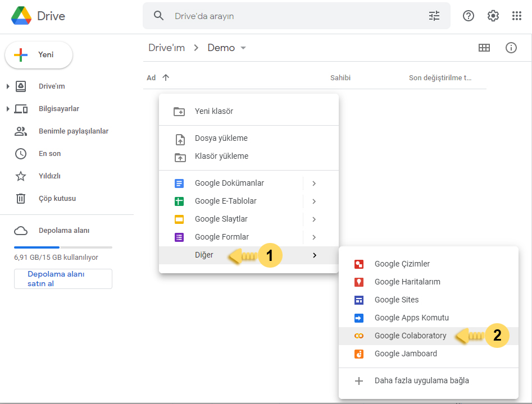Viewport: 532px width, 404px height.
Task: Select Google Sites menu entry
Action: point(429,300)
